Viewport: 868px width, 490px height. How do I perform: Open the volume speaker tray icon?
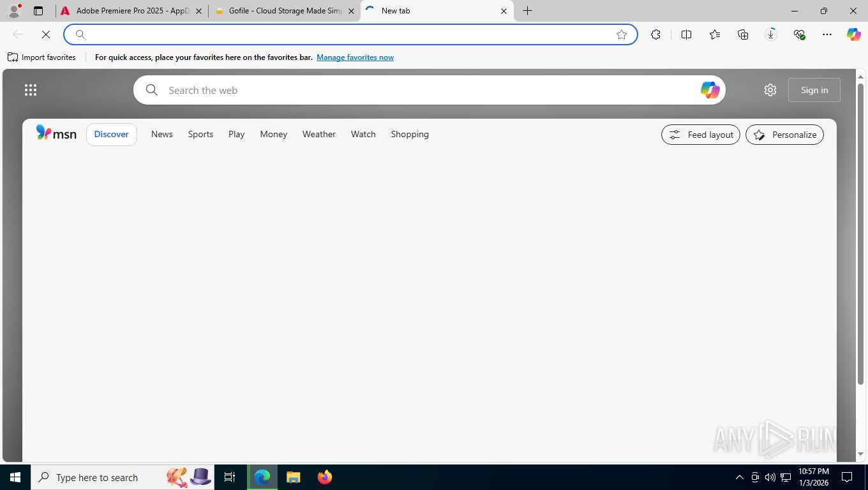[x=770, y=477]
